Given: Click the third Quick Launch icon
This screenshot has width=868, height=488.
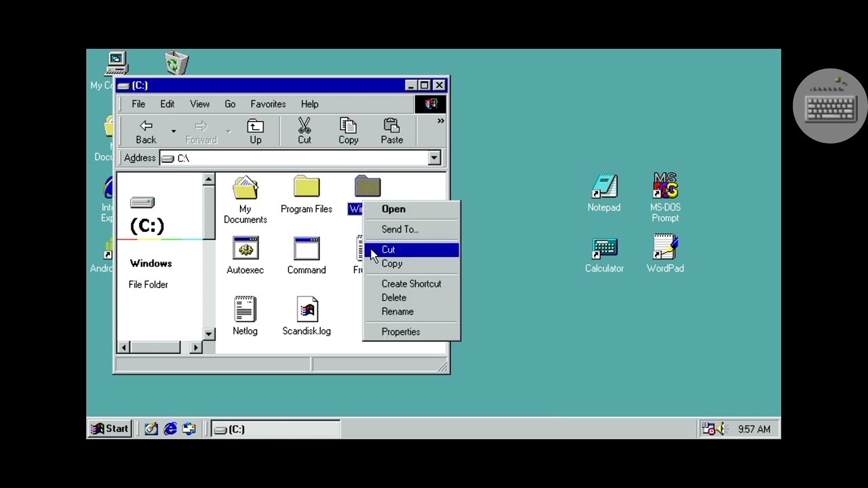Looking at the screenshot, I should point(189,429).
